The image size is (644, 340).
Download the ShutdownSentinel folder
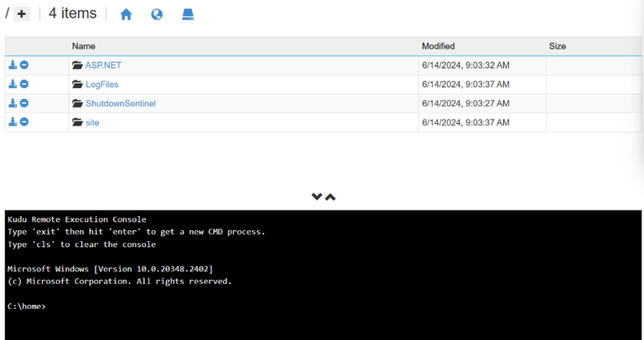[x=13, y=103]
